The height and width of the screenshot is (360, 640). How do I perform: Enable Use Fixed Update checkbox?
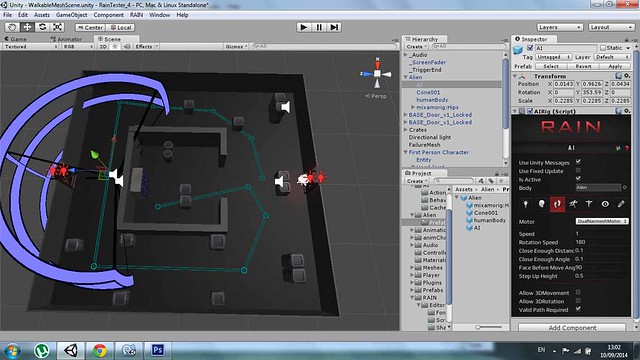pyautogui.click(x=578, y=171)
